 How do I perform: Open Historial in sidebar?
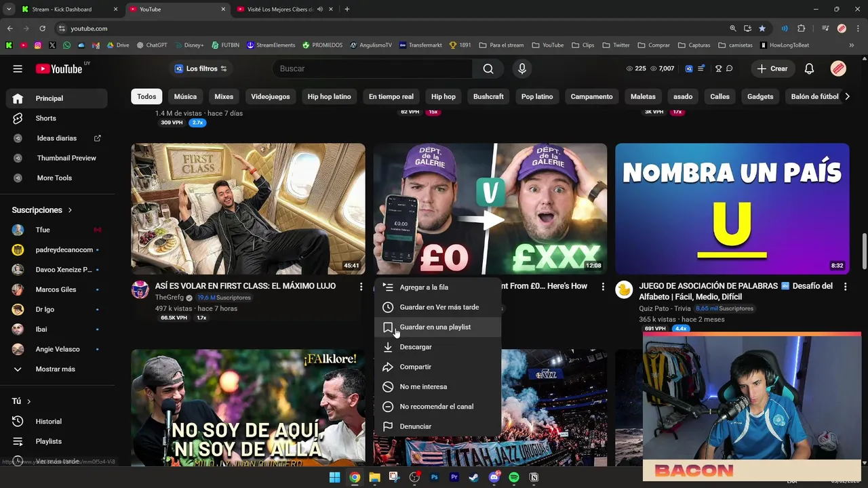[x=57, y=422]
